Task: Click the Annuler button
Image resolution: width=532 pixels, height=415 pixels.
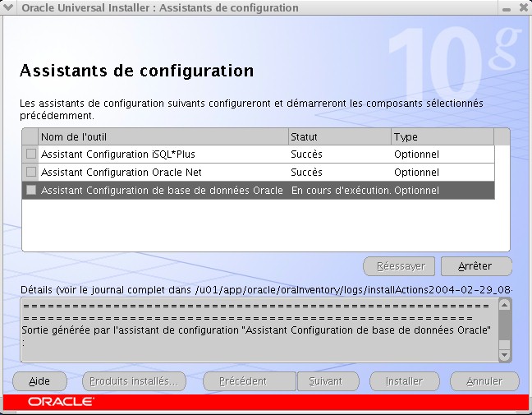Action: click(484, 381)
